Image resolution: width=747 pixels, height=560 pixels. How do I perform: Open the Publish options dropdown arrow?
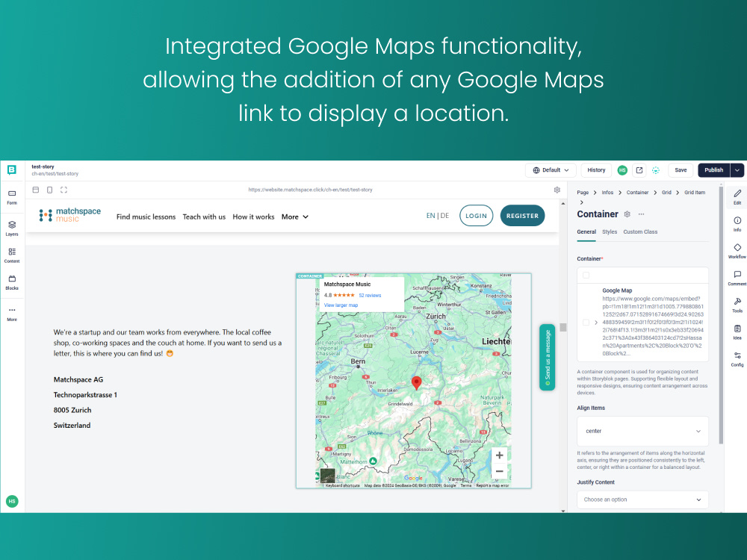tap(737, 170)
